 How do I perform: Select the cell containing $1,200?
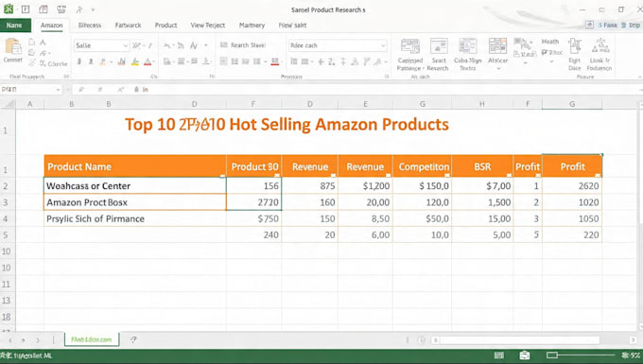click(x=365, y=185)
